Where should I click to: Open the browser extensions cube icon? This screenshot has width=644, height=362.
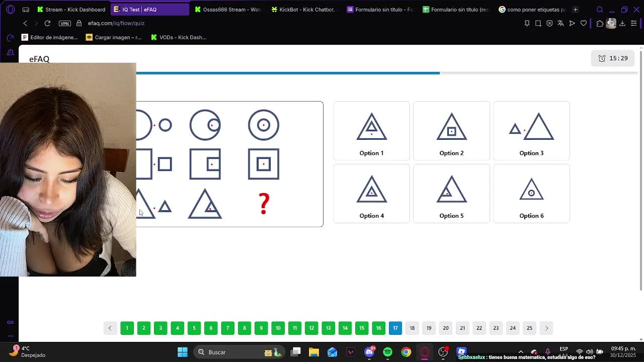pos(600,23)
